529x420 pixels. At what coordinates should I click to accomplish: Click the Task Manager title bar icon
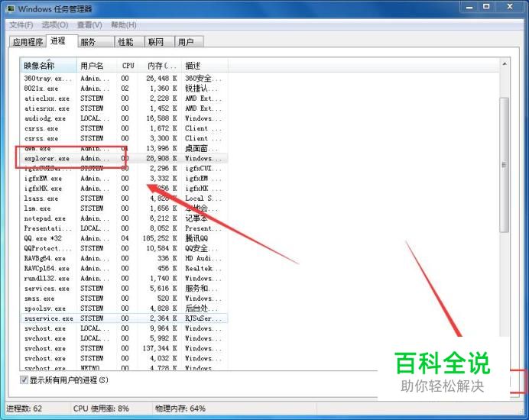point(11,8)
